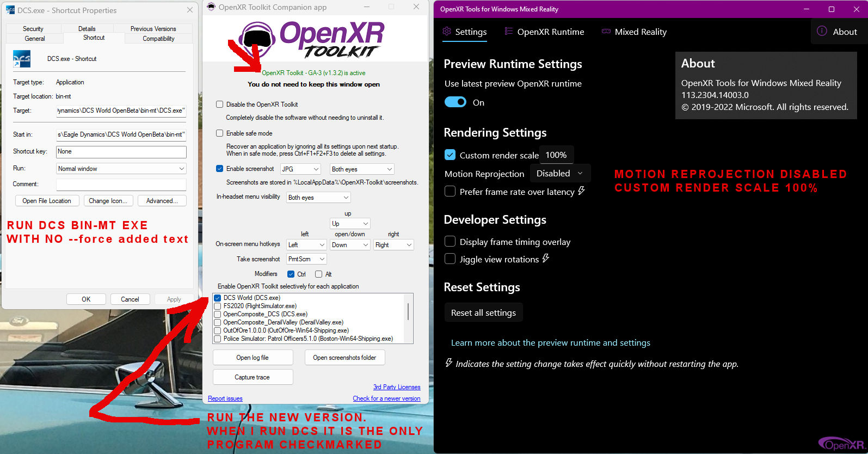This screenshot has width=868, height=454.
Task: Check FS2020 (FlightSimulator.exe) entry
Action: pos(218,306)
